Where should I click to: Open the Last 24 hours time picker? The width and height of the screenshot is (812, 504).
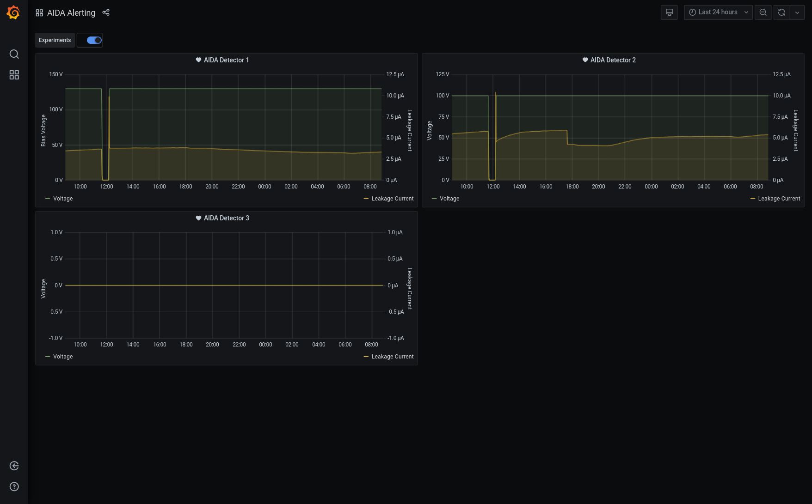718,12
